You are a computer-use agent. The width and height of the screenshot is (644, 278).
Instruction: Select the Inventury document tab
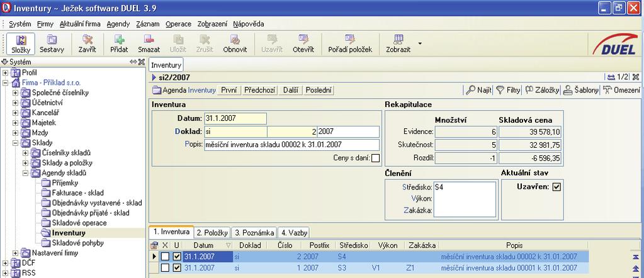tap(166, 65)
